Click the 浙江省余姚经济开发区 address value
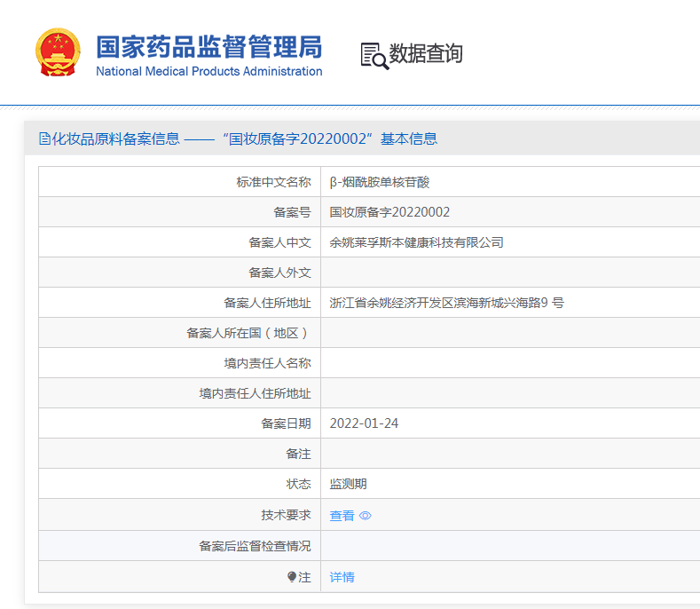This screenshot has height=609, width=700. (446, 303)
